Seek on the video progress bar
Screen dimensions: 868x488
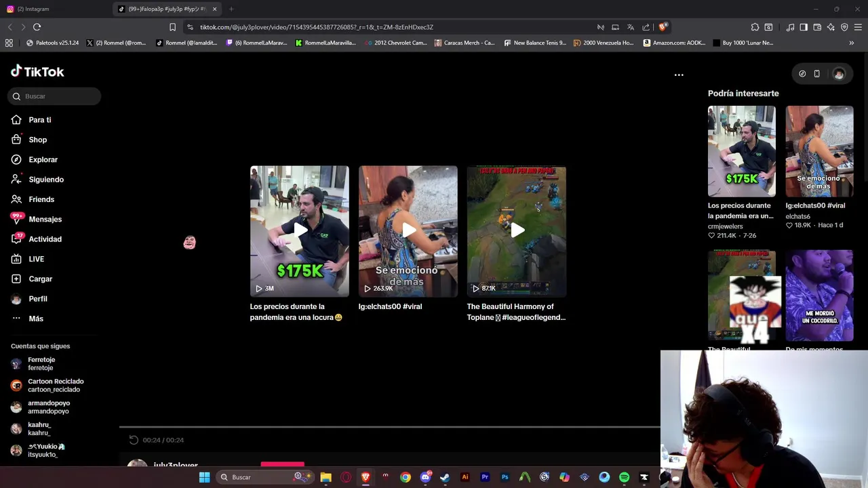390,427
